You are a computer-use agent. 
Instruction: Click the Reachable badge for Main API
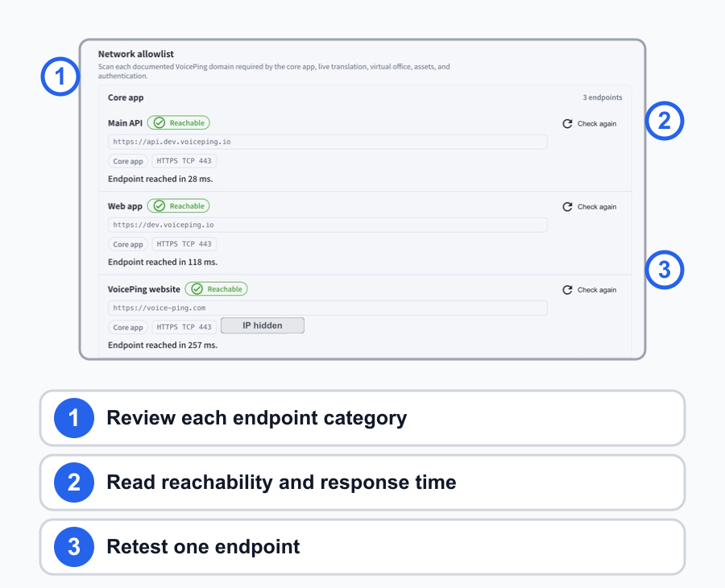pos(179,122)
